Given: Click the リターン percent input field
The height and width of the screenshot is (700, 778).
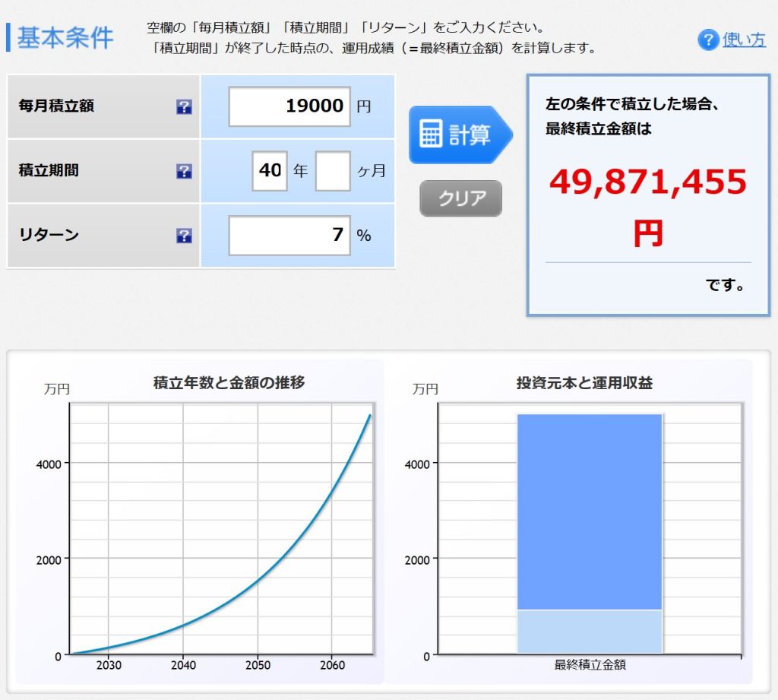Looking at the screenshot, I should click(x=289, y=236).
